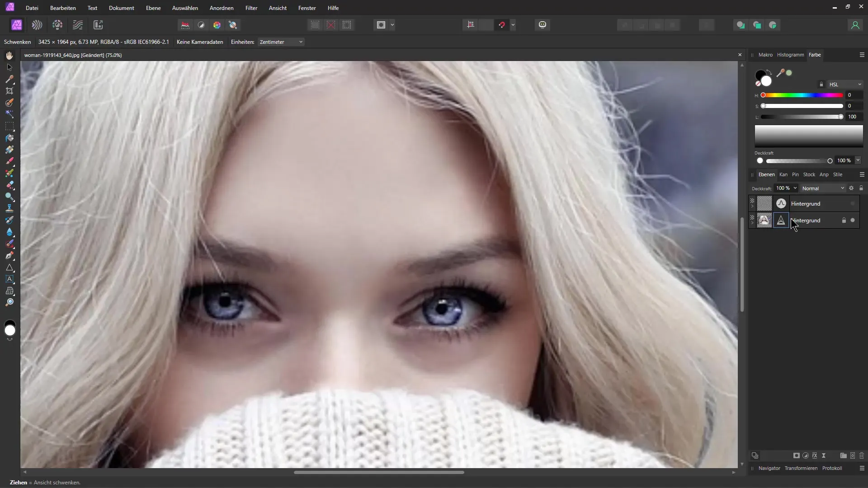This screenshot has height=488, width=868.
Task: Select the Artistic Text tool
Action: click(x=9, y=279)
